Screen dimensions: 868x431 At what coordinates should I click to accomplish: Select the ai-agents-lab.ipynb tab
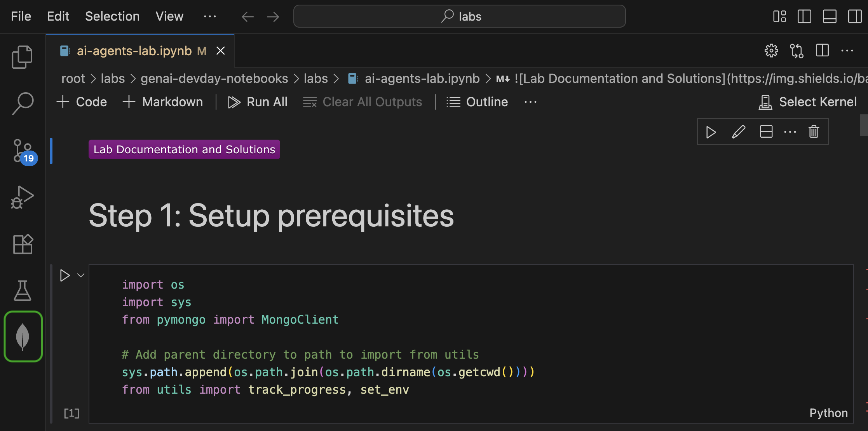[x=134, y=51]
